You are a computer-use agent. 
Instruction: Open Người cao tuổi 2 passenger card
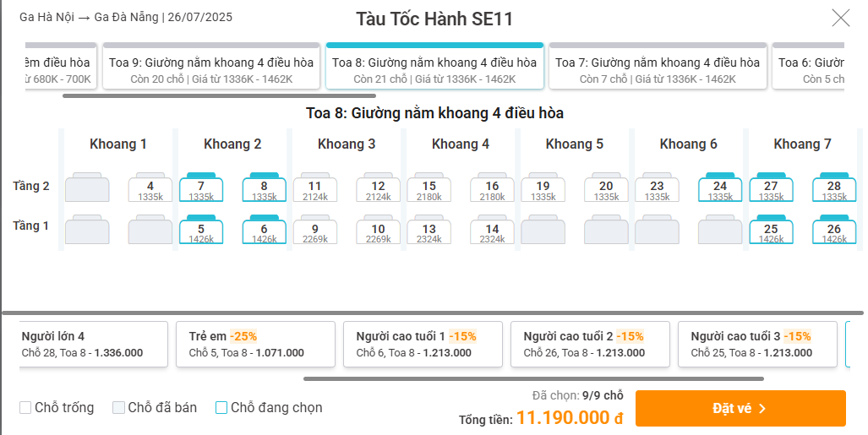click(590, 345)
